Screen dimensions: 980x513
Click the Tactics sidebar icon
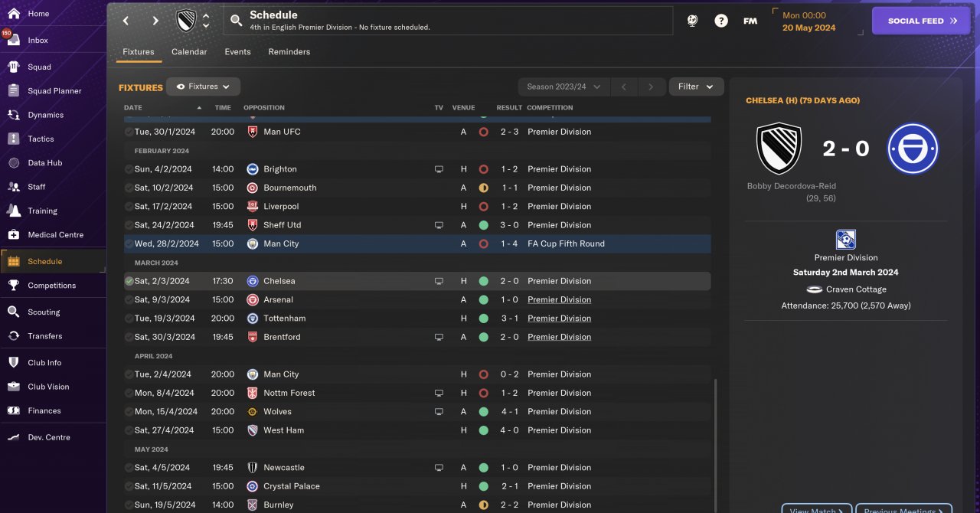(14, 139)
